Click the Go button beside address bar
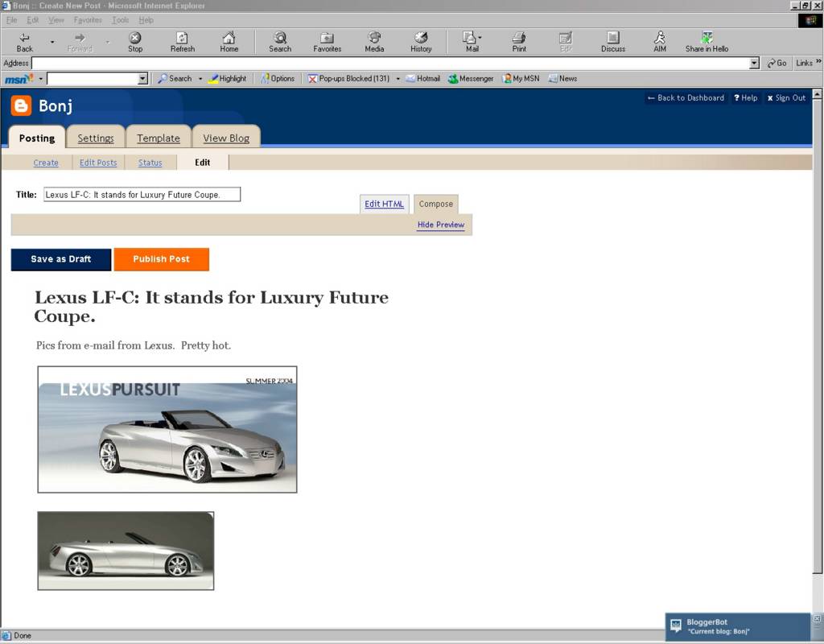This screenshot has width=824, height=644. coord(777,63)
